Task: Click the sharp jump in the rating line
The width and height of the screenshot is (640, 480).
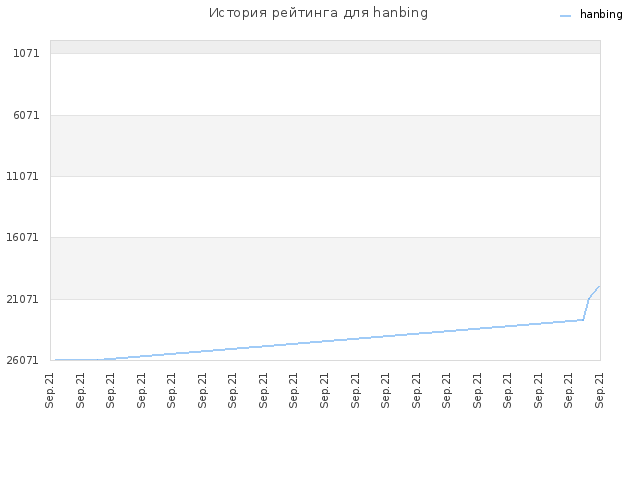Action: click(x=586, y=309)
